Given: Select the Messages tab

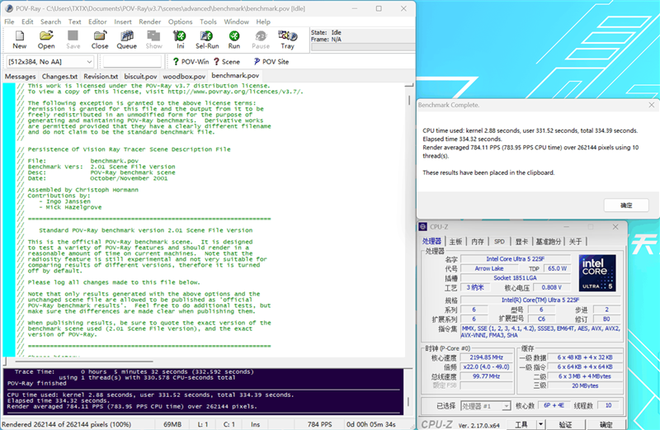Looking at the screenshot, I should coord(20,76).
